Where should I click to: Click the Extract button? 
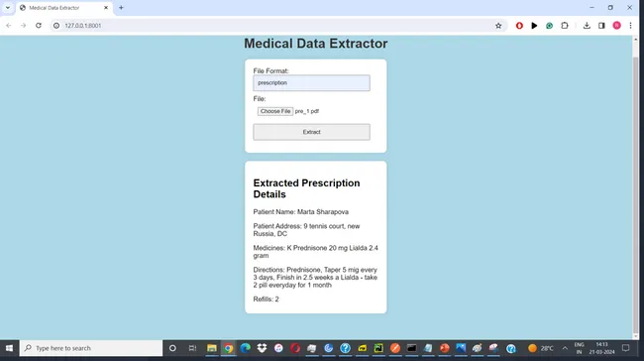click(x=311, y=132)
